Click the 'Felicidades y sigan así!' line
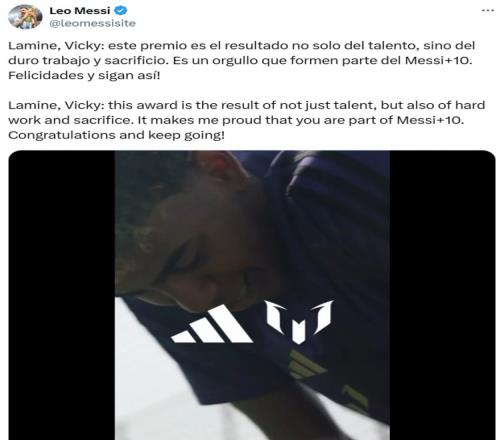500x440 pixels. [84, 75]
